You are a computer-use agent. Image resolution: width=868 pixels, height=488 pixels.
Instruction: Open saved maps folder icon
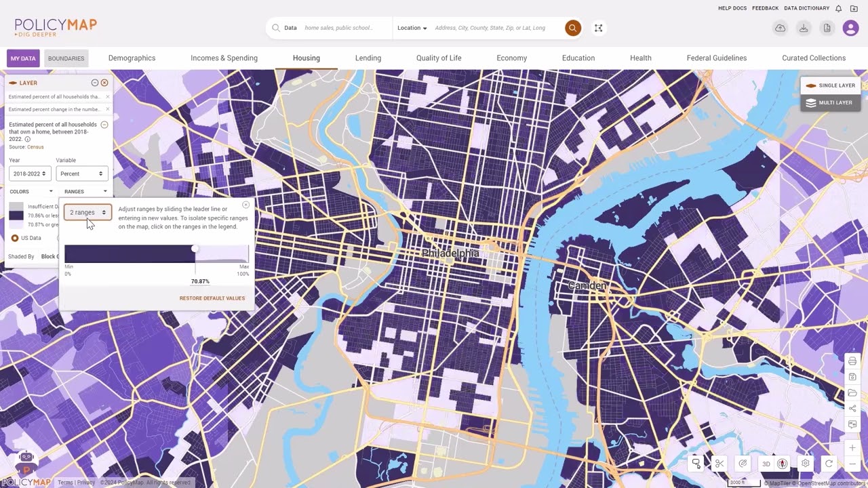(852, 393)
